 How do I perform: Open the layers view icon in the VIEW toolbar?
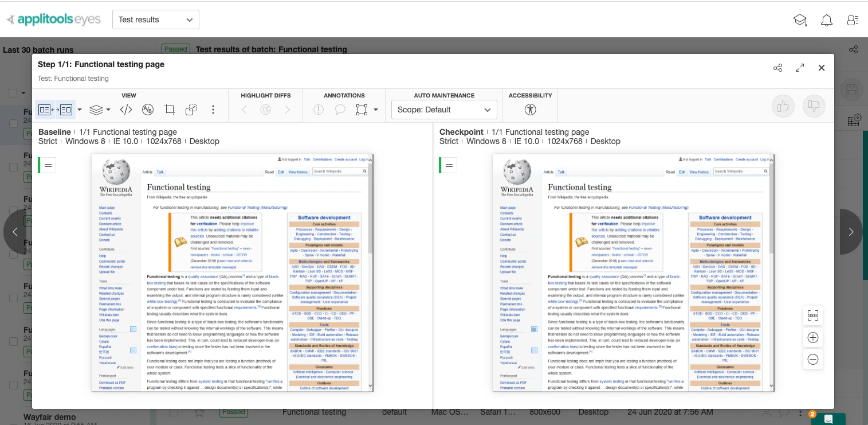tap(96, 109)
